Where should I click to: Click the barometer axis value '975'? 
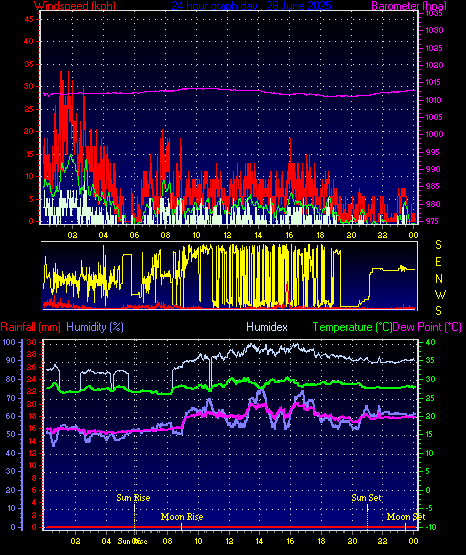point(432,221)
